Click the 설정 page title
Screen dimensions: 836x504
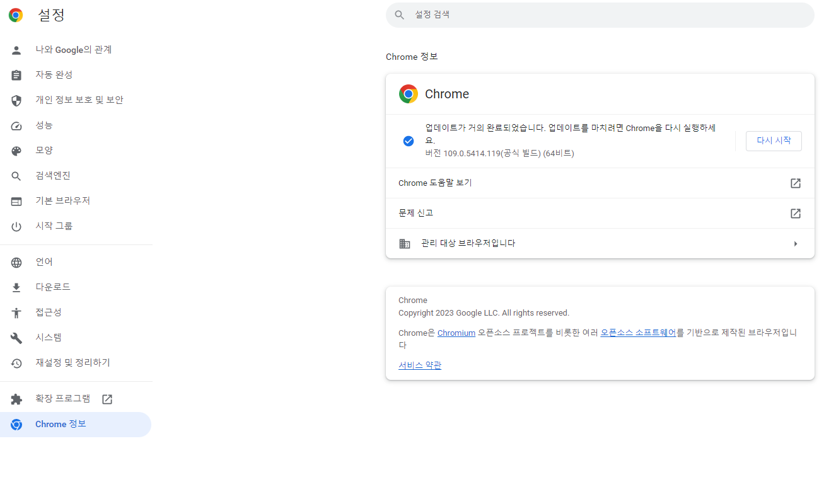(51, 15)
